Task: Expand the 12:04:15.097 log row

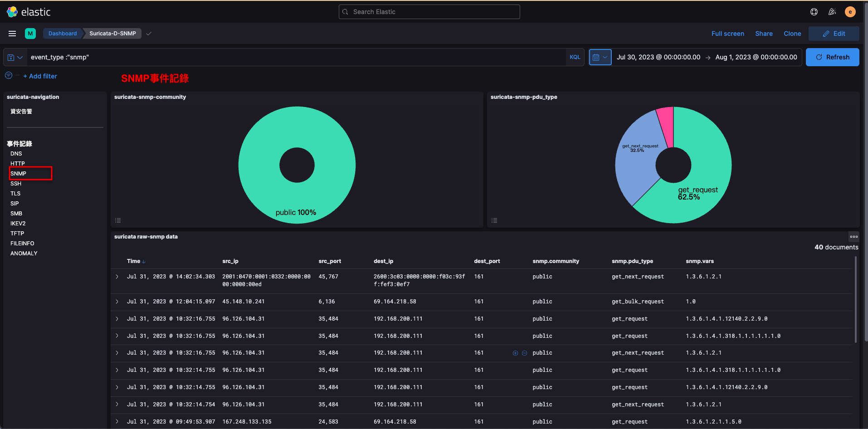Action: (117, 302)
